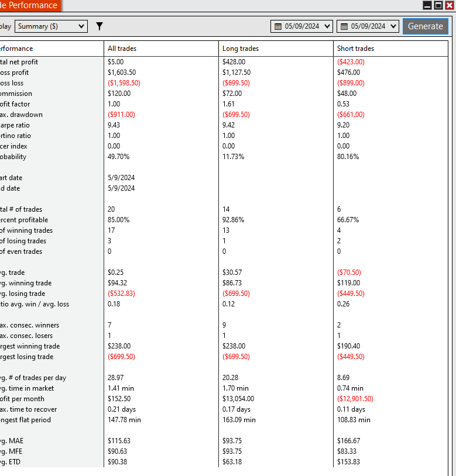
Task: Select avg. ETD value $90.38
Action: point(117,462)
